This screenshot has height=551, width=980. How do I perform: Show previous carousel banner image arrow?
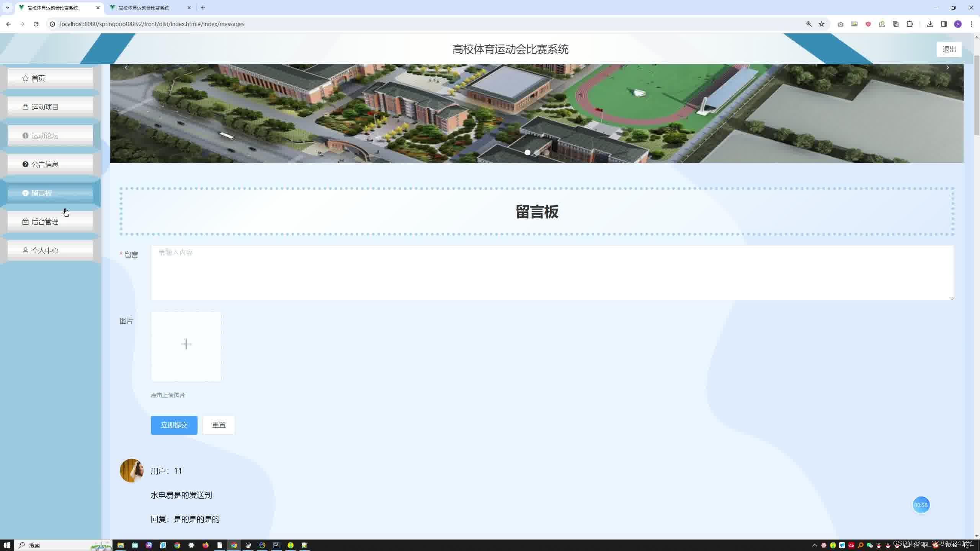[126, 68]
